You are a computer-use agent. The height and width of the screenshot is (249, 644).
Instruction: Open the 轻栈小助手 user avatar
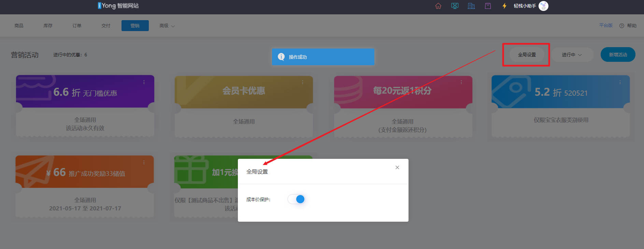click(543, 6)
